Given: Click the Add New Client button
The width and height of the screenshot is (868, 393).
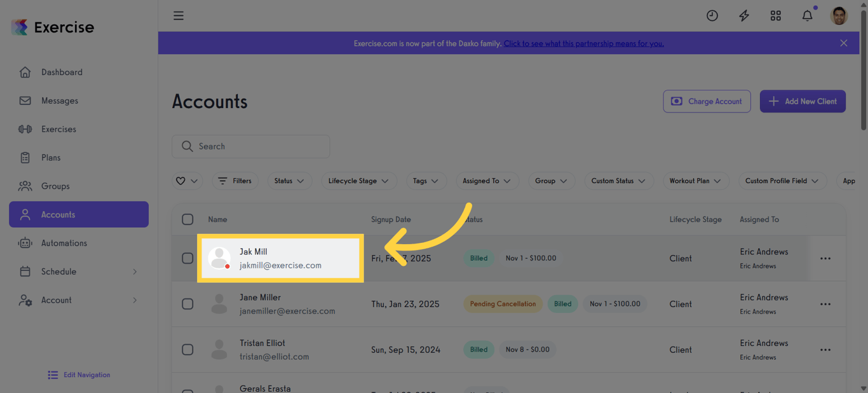Looking at the screenshot, I should 803,101.
